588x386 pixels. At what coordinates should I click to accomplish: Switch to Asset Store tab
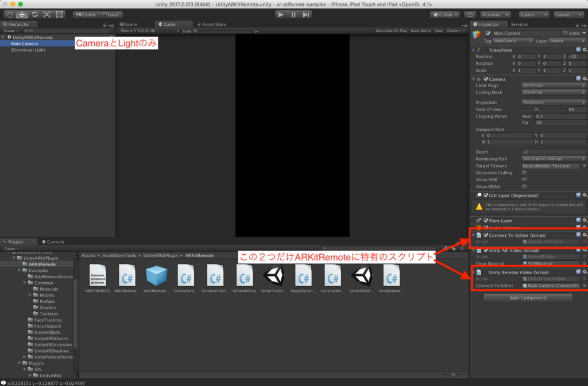(212, 24)
